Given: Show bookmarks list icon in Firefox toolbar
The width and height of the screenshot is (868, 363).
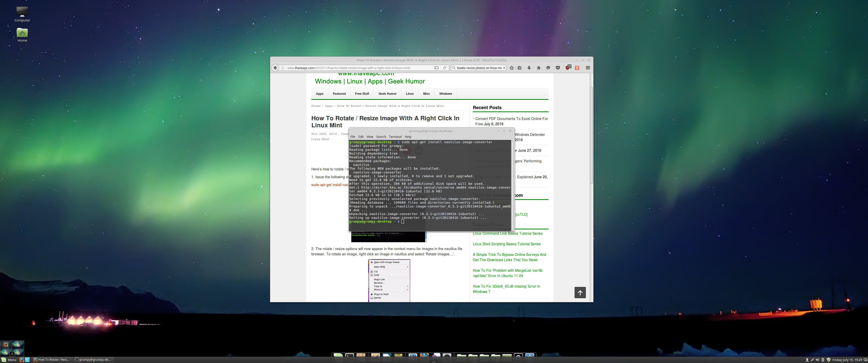Looking at the screenshot, I should 520,68.
